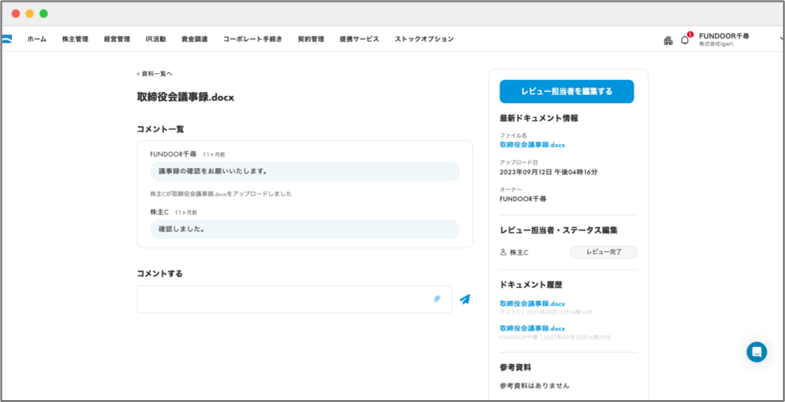Open the IR活動 menu item
Screen dimensions: 785x402
pos(155,39)
